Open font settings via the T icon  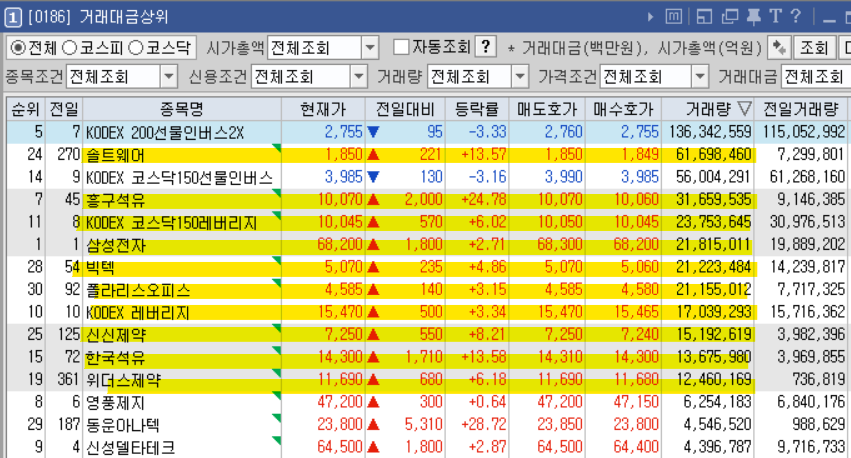(775, 16)
